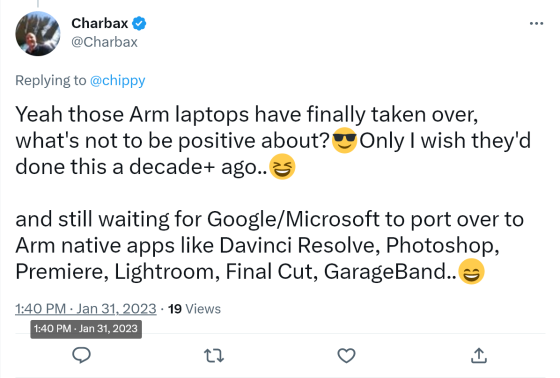Like the tweet with the heart icon
The width and height of the screenshot is (560, 378).
[x=346, y=355]
